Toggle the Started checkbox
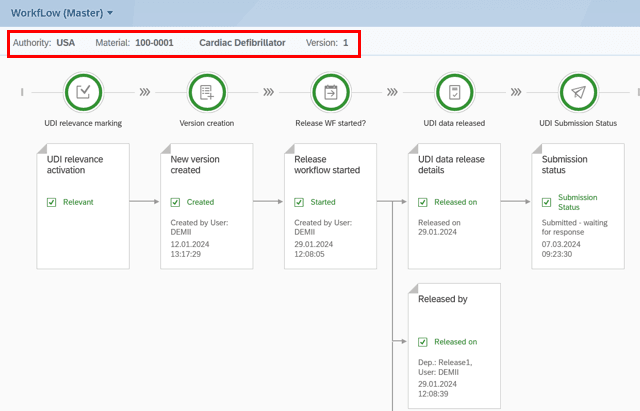Viewport: 640px width, 411px height. [299, 202]
